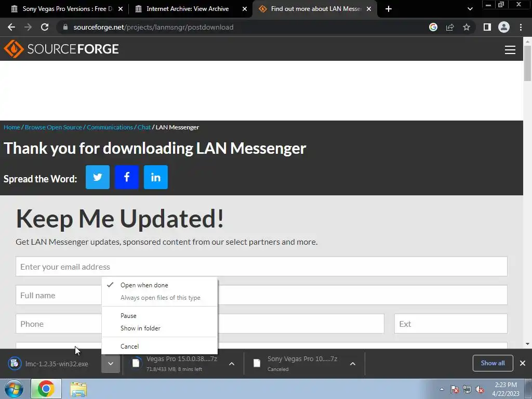Click the Ext field

(450, 324)
